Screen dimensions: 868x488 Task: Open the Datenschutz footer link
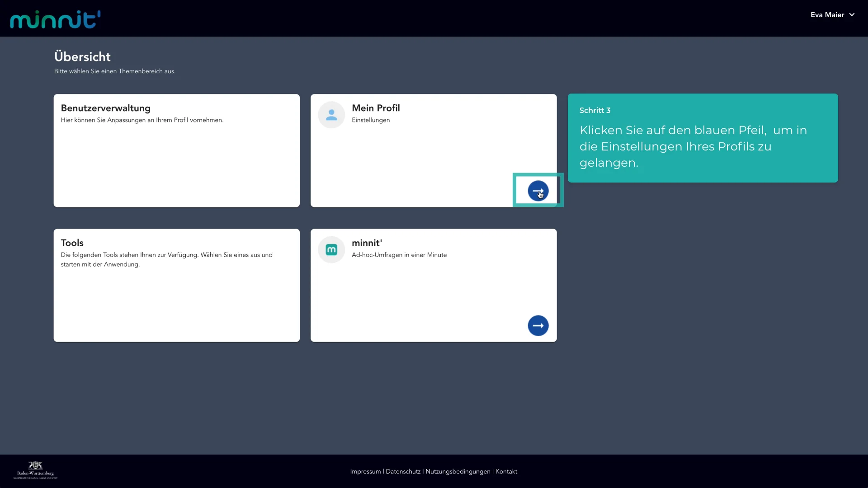(x=403, y=471)
